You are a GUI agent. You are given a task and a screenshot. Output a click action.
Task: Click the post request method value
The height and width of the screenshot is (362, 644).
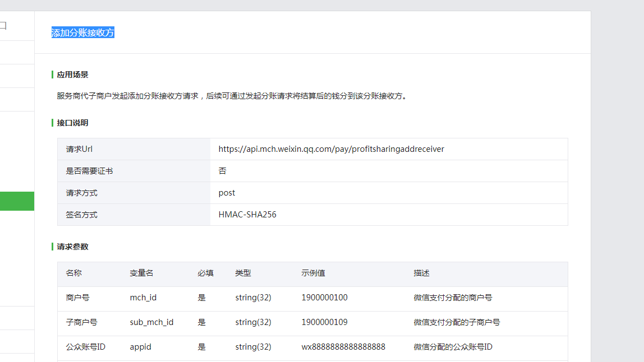[x=227, y=193]
